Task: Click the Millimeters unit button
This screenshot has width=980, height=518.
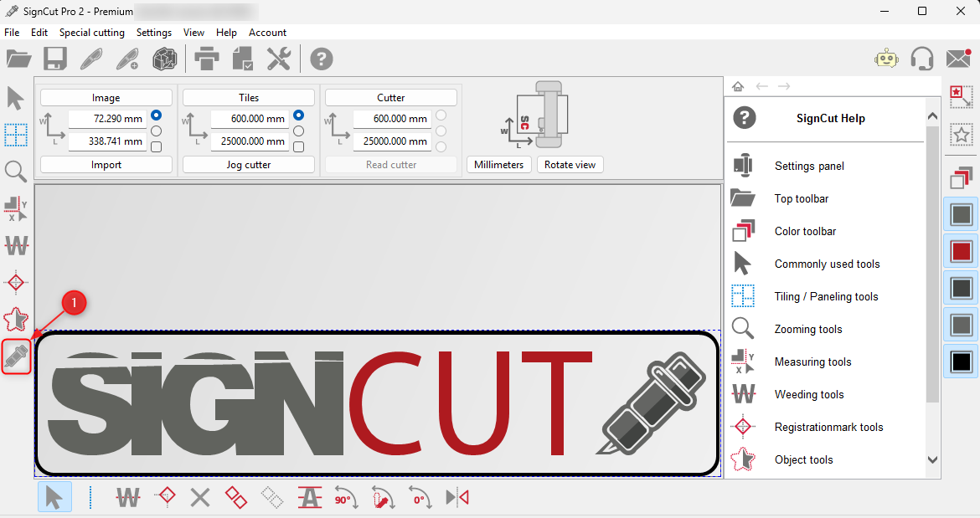Action: (498, 165)
